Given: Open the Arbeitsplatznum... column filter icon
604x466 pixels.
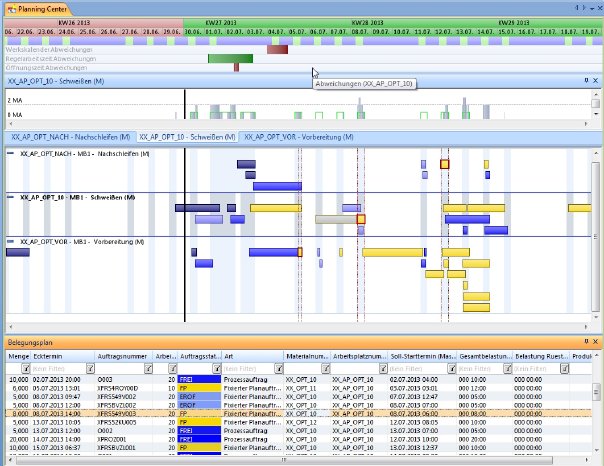Looking at the screenshot, I should tap(383, 369).
